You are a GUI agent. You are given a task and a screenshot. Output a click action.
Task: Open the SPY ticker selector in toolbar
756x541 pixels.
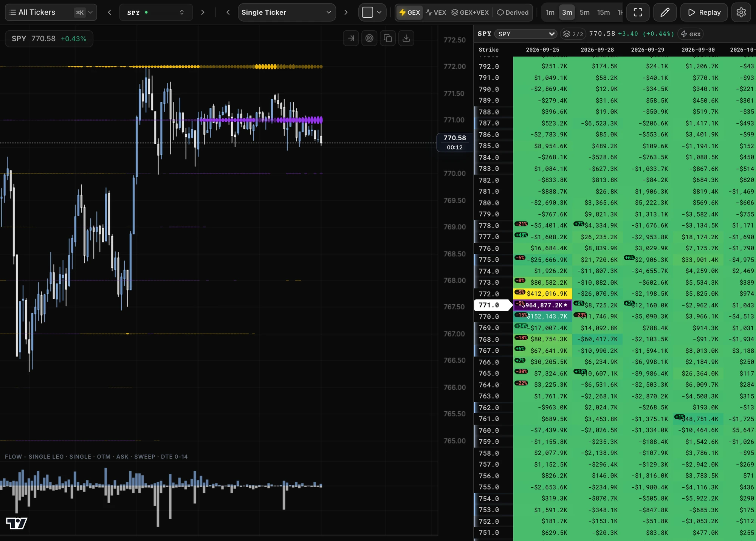point(156,12)
